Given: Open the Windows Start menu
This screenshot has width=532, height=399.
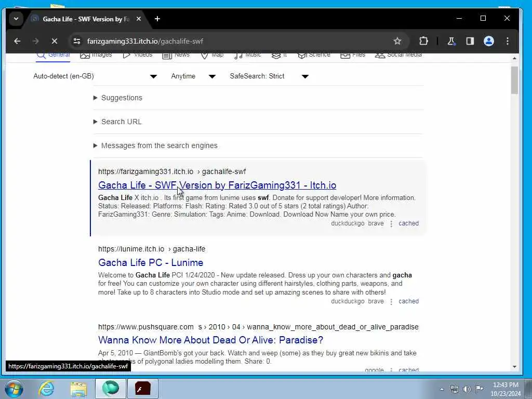Looking at the screenshot, I should [x=14, y=389].
